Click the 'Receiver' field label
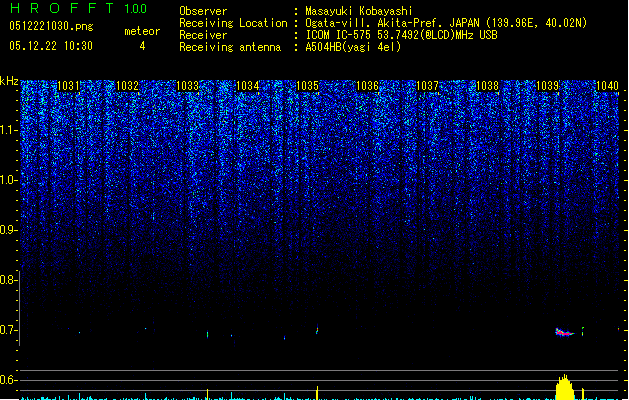 point(203,35)
